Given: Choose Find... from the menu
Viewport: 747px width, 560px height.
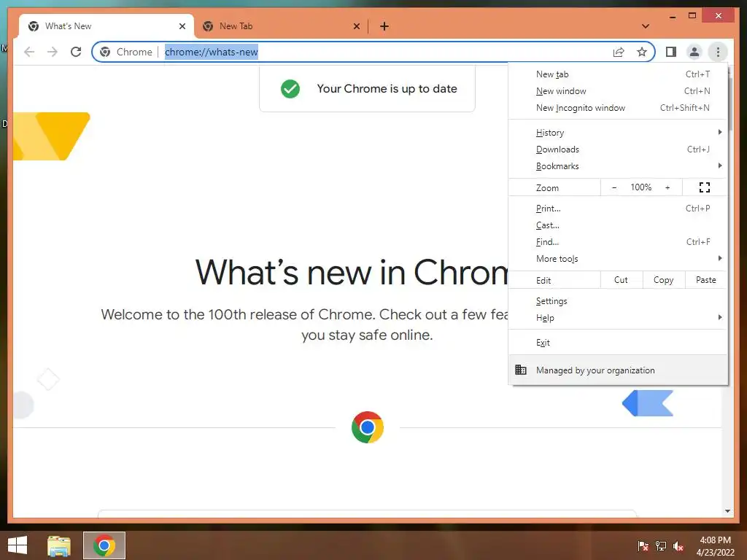Looking at the screenshot, I should click(x=619, y=241).
